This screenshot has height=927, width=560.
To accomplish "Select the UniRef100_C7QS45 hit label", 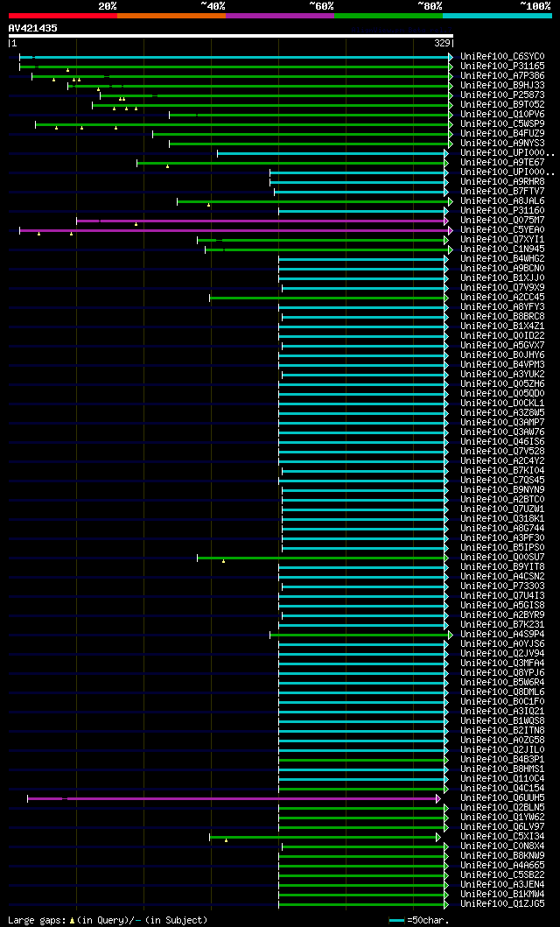I will [503, 480].
